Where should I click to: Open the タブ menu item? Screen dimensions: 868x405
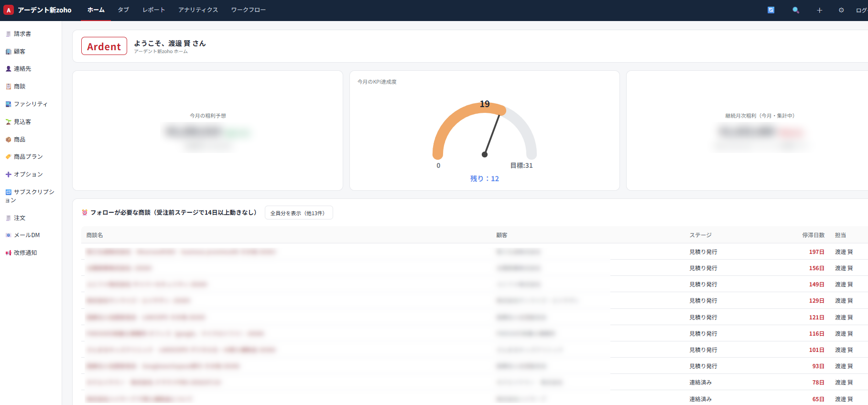[x=123, y=10]
